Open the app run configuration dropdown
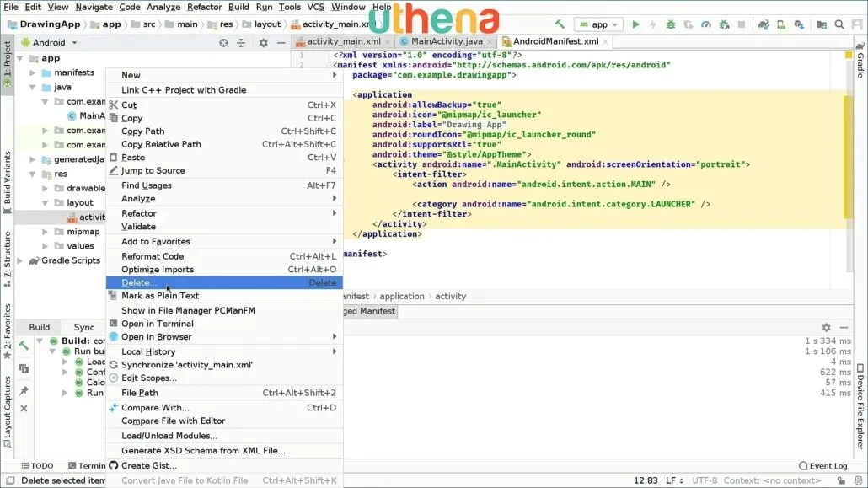The width and height of the screenshot is (868, 488). click(x=598, y=24)
